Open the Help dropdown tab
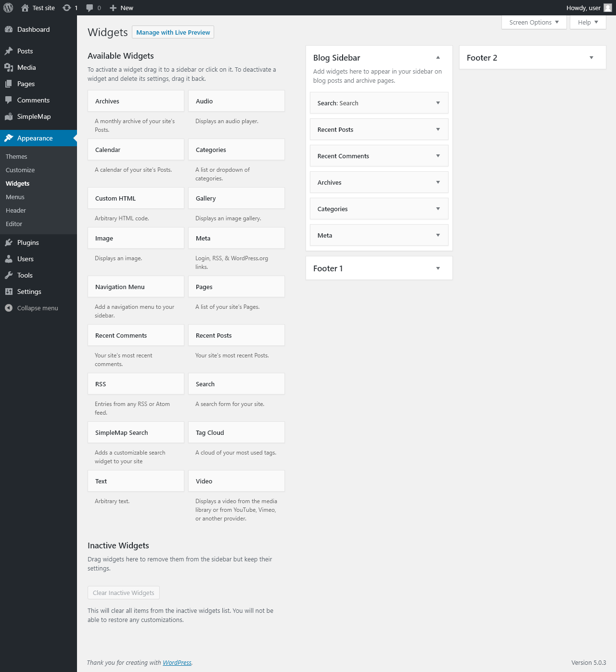This screenshot has height=672, width=616. coord(588,22)
